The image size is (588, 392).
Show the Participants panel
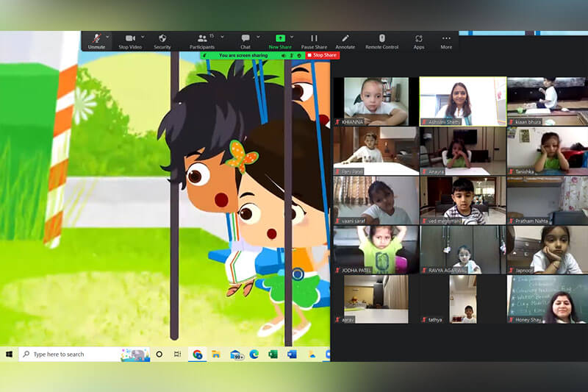pyautogui.click(x=202, y=41)
